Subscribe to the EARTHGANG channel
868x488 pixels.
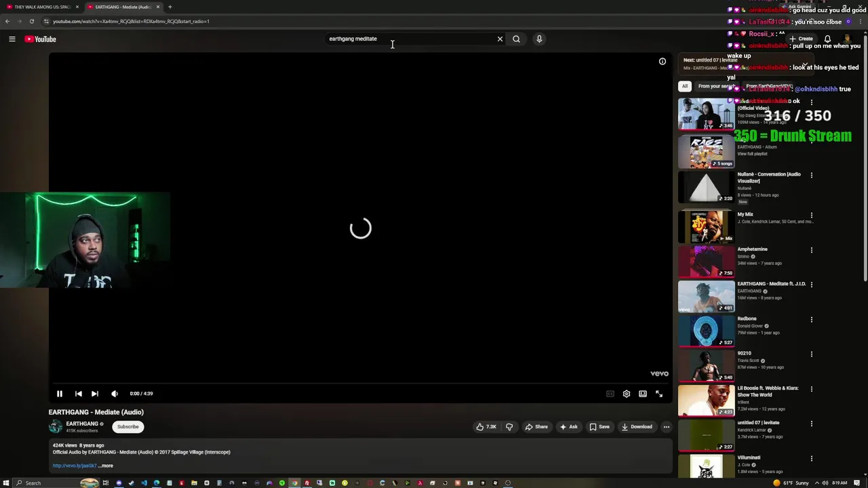tap(127, 426)
